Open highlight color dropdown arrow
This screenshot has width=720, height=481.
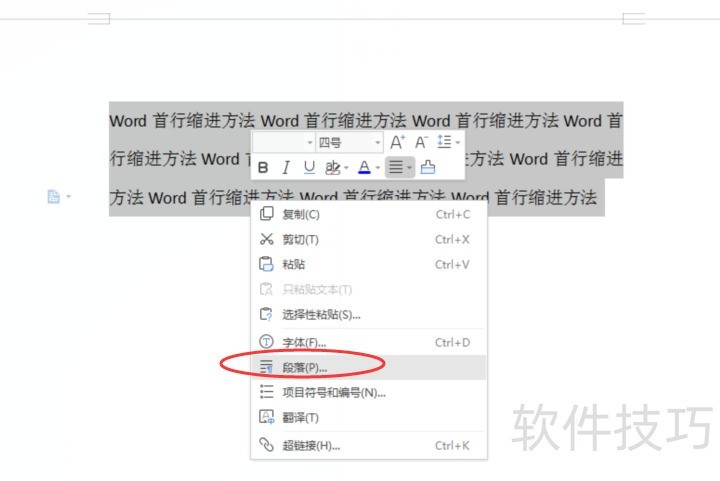click(346, 168)
